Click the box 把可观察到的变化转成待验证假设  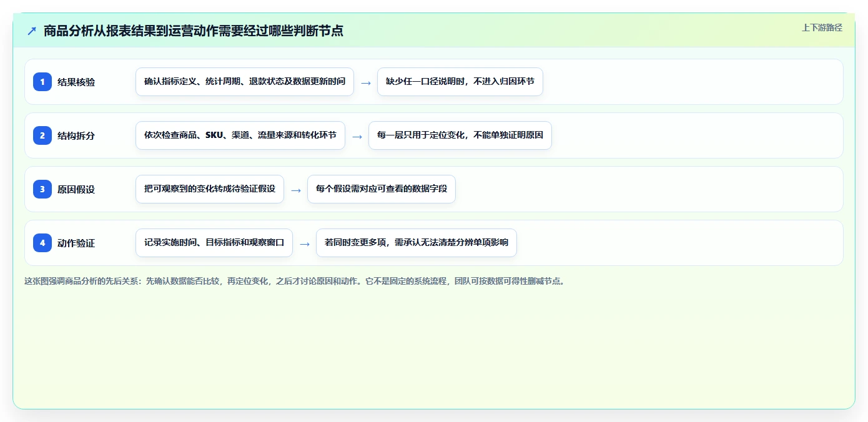click(x=210, y=189)
